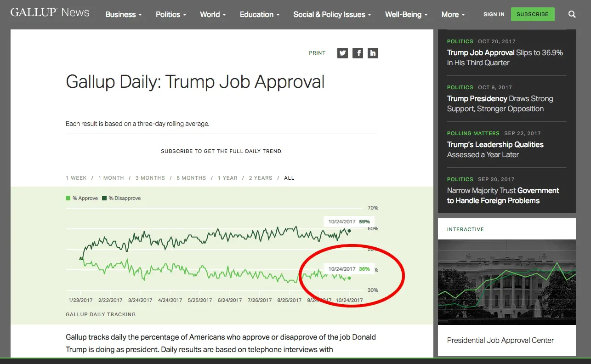Click the 59% disapprove data point
The image size is (591, 364).
(x=349, y=231)
